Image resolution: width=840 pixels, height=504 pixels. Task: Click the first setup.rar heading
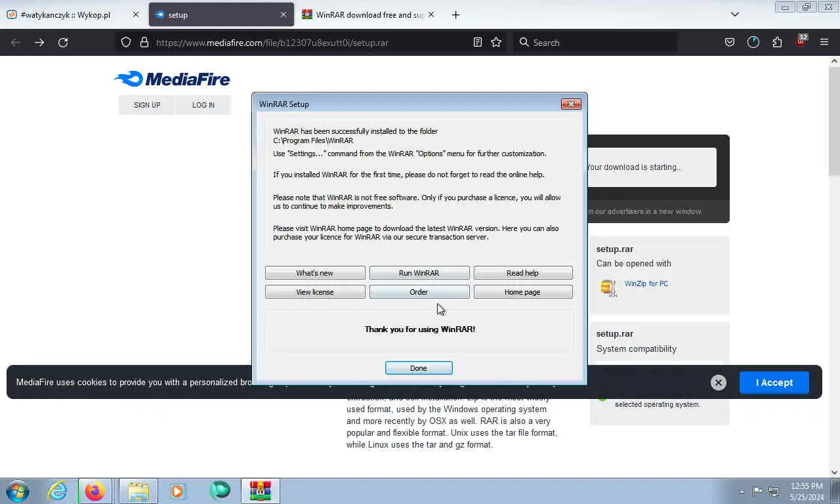[615, 249]
